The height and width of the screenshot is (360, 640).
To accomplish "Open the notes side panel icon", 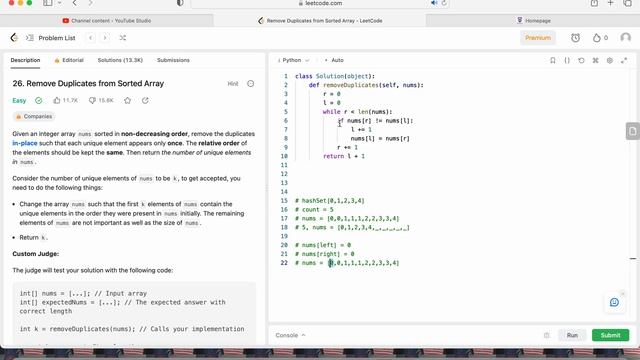I will coord(633,131).
